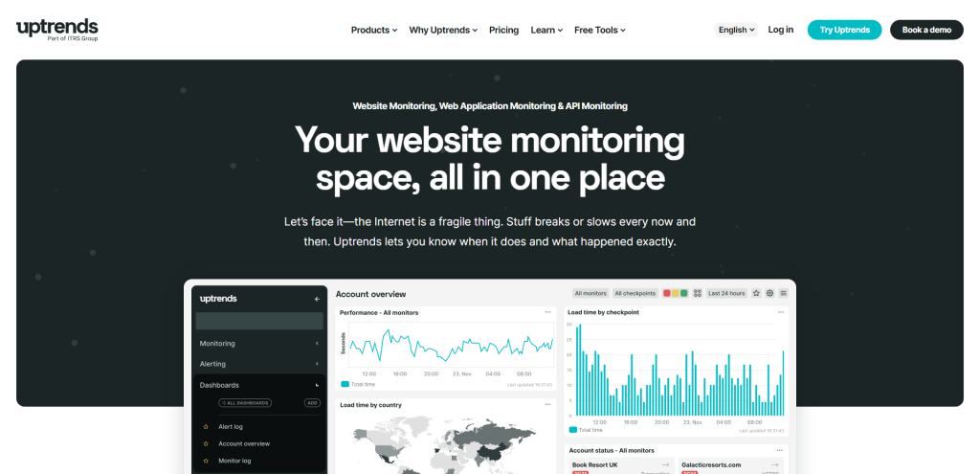Image resolution: width=980 pixels, height=474 pixels.
Task: Click the arrow on Galacticresorts.com card
Action: [x=775, y=464]
